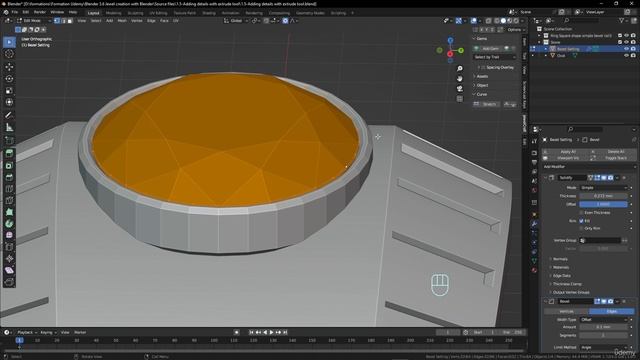Select the Spin tool
This screenshot has width=640, height=360.
click(9, 224)
